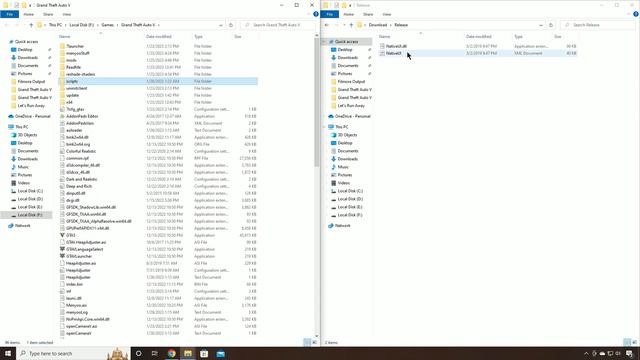640x360 pixels.
Task: Open View tab in Release window
Action: [x=387, y=14]
